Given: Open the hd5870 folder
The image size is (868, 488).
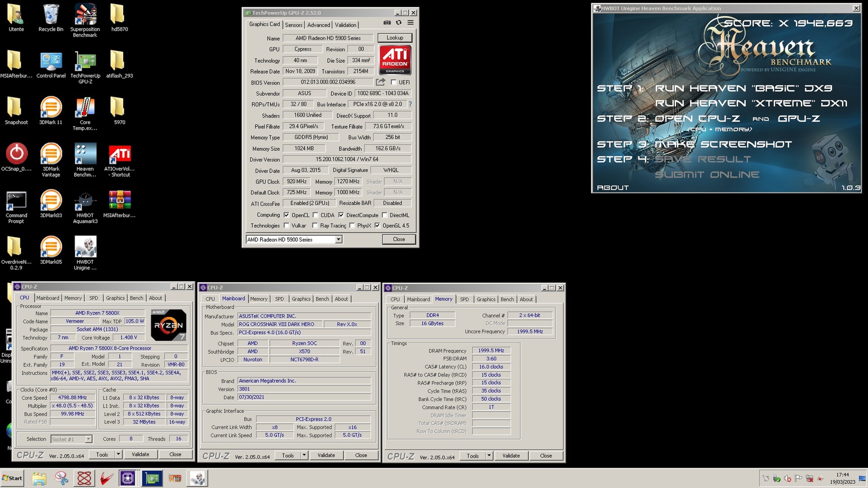Looking at the screenshot, I should (x=119, y=18).
